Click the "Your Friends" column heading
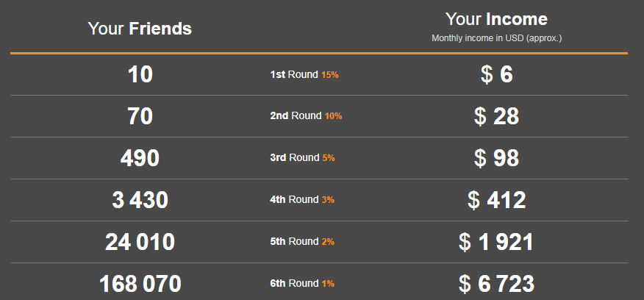The width and height of the screenshot is (644, 300). pyautogui.click(x=140, y=29)
